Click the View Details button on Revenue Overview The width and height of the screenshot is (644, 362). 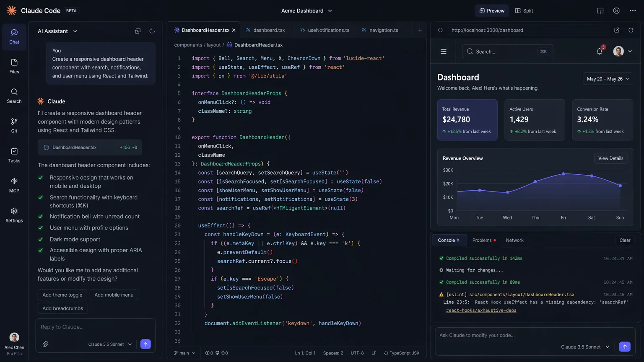(610, 158)
